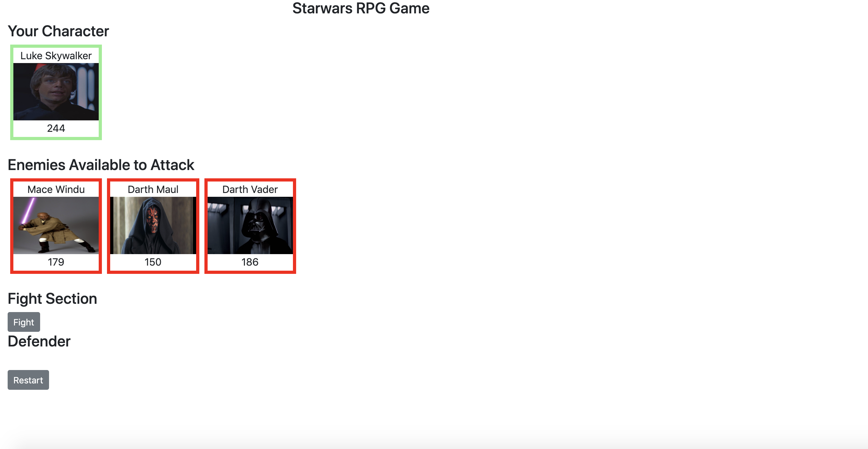This screenshot has width=868, height=449.
Task: Click the "Starwars RPG Game" title
Action: pos(361,8)
